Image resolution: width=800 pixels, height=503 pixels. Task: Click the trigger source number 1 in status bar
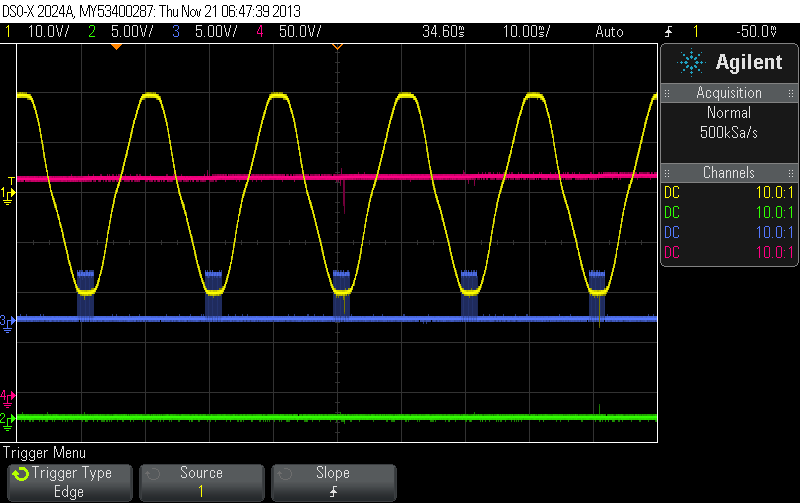pos(695,32)
